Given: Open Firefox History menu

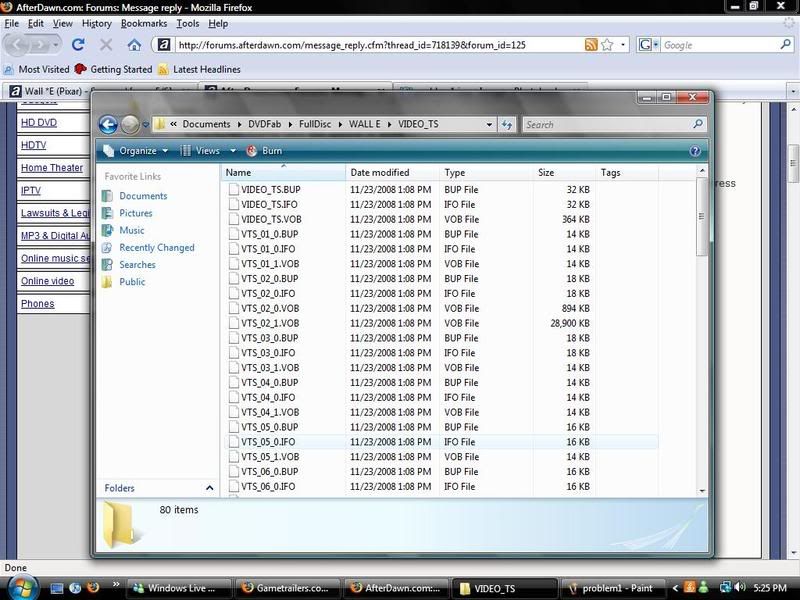Looking at the screenshot, I should tap(96, 23).
